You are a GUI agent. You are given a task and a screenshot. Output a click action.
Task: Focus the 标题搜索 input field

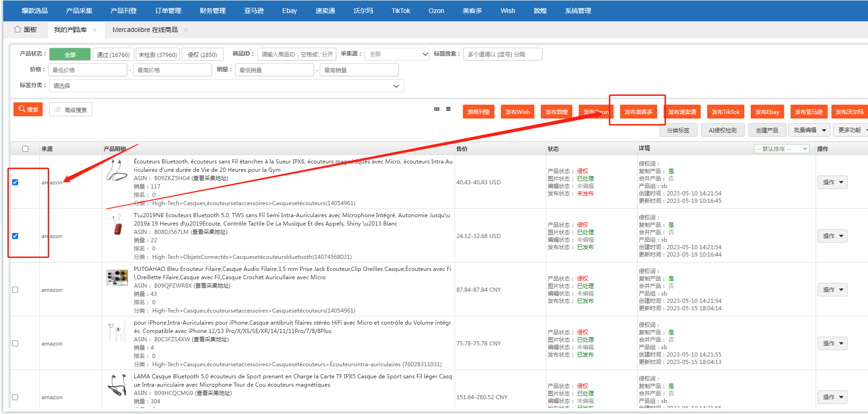(x=503, y=54)
